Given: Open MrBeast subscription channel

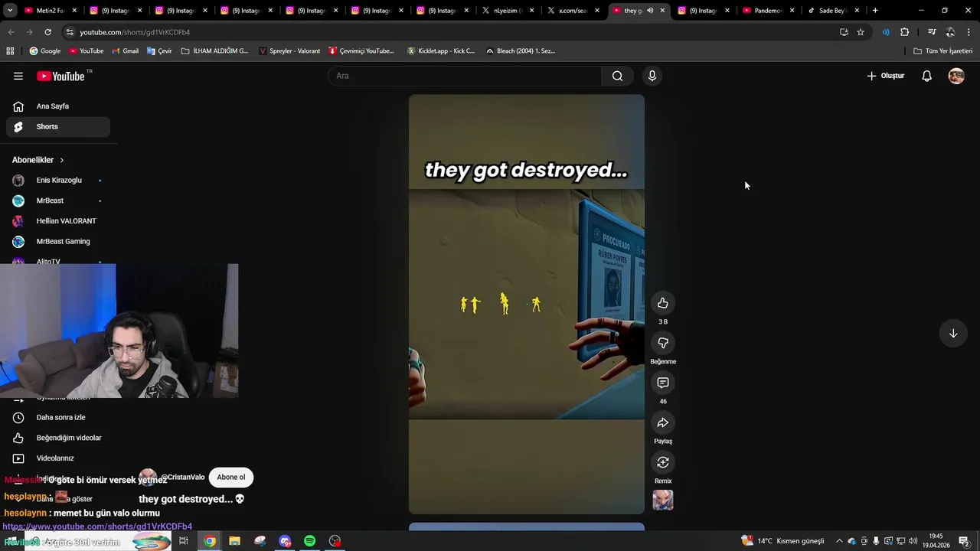Looking at the screenshot, I should click(x=58, y=201).
